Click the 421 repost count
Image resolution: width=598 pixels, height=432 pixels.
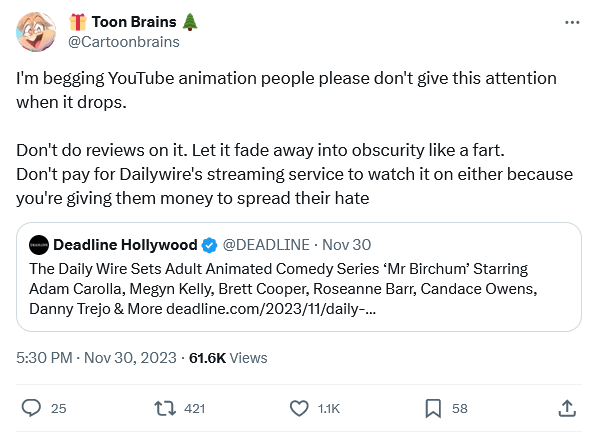tap(195, 409)
